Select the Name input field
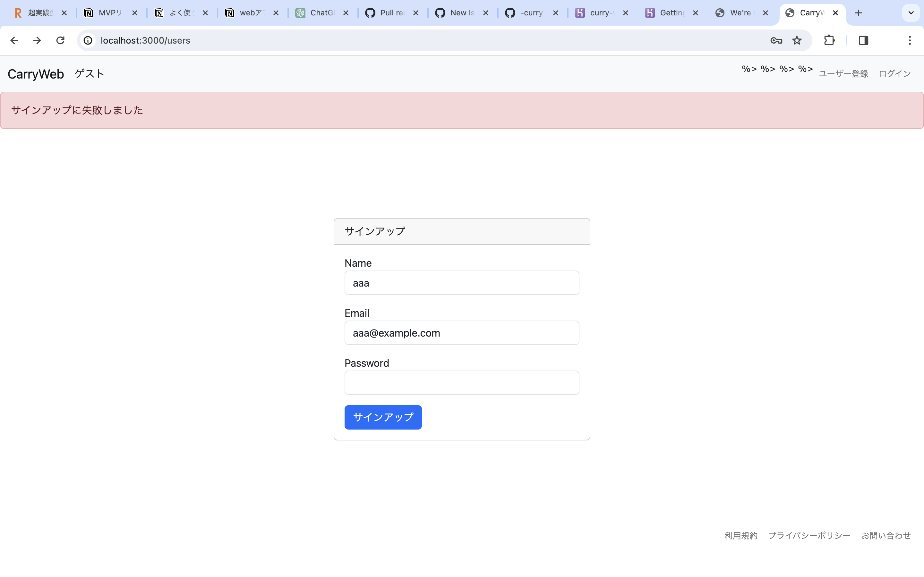 tap(462, 282)
